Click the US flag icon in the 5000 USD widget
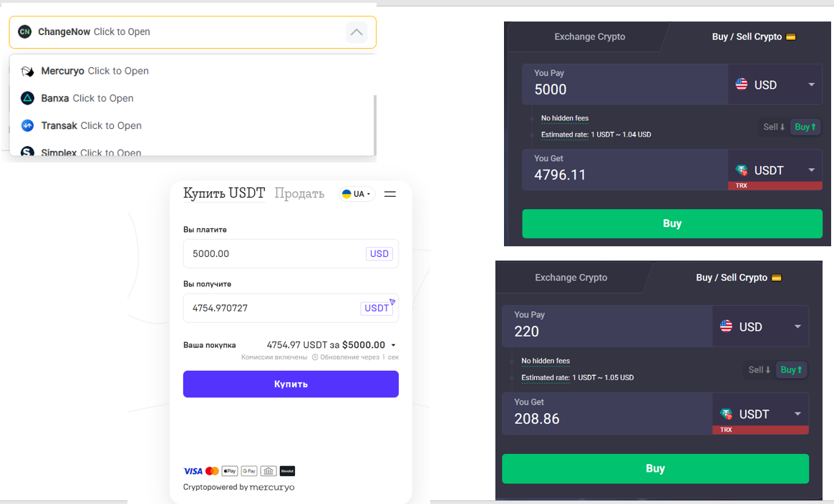The image size is (834, 504). click(x=742, y=84)
